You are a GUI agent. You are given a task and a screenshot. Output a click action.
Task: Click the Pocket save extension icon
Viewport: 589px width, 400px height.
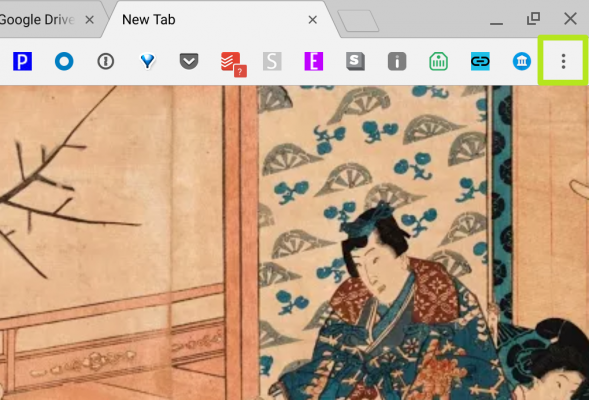click(x=189, y=61)
